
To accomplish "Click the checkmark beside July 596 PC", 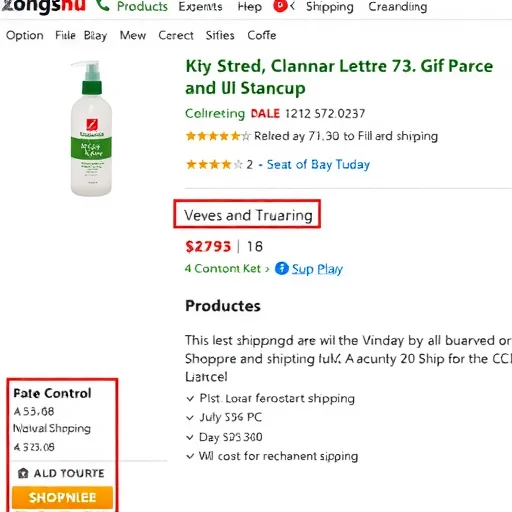I will pos(190,418).
